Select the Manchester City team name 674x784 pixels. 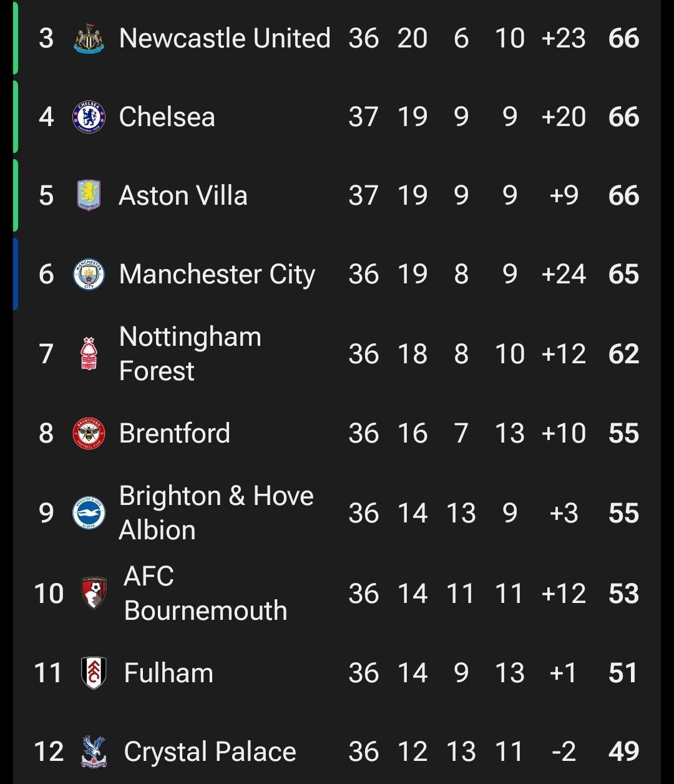(217, 275)
